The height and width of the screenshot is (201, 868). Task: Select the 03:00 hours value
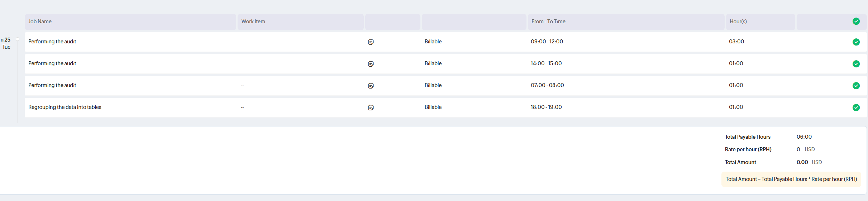pos(736,42)
